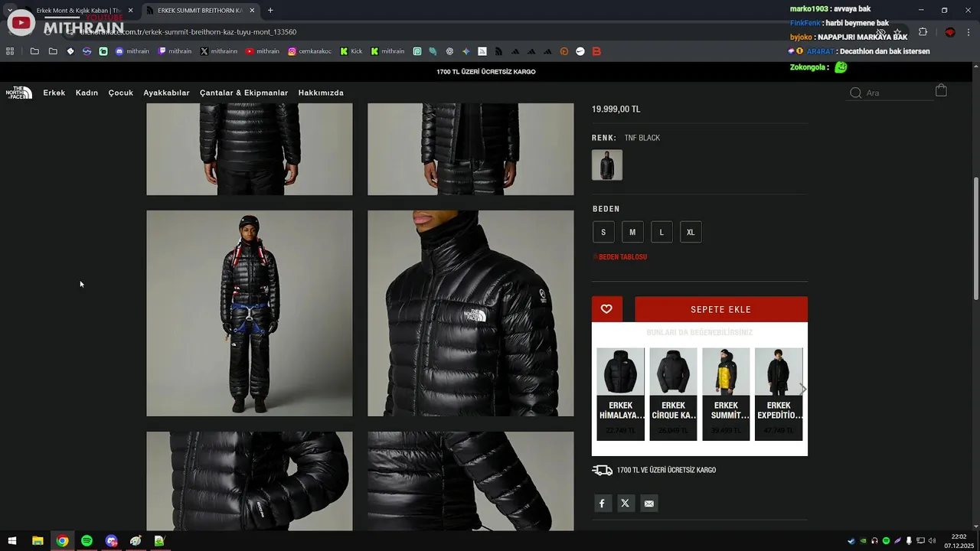This screenshot has width=980, height=551.
Task: Click the SEPETE EKLE button
Action: point(721,309)
